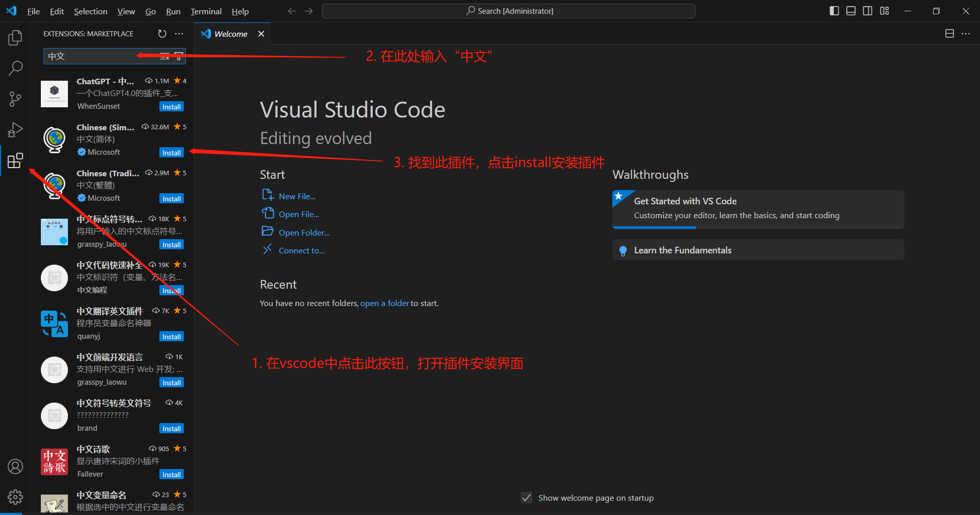Open the Selection menu
Screen dimensions: 980x515
point(90,11)
